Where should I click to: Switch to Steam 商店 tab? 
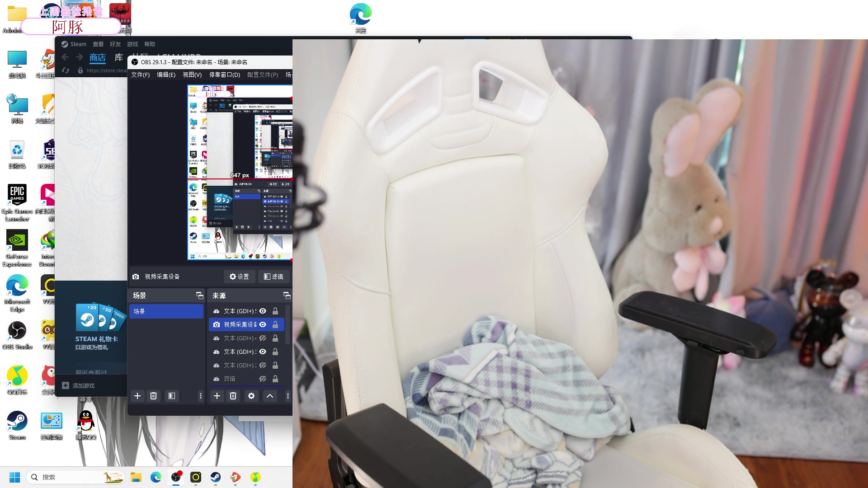pos(98,57)
